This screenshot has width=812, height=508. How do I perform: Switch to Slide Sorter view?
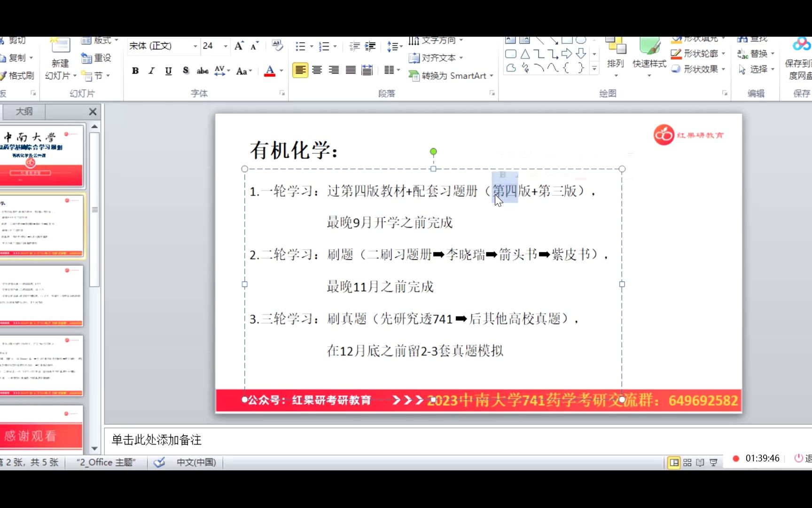[687, 462]
